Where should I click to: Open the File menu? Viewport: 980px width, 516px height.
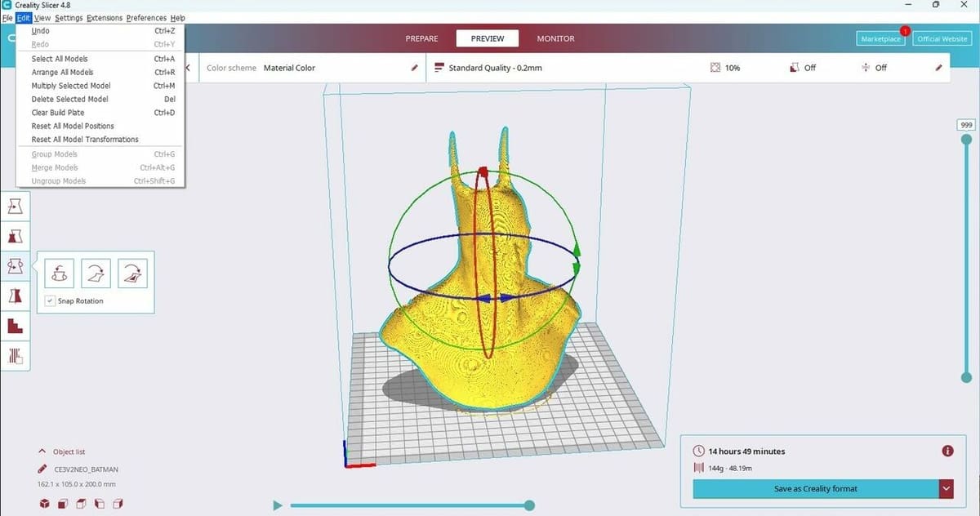(x=7, y=18)
